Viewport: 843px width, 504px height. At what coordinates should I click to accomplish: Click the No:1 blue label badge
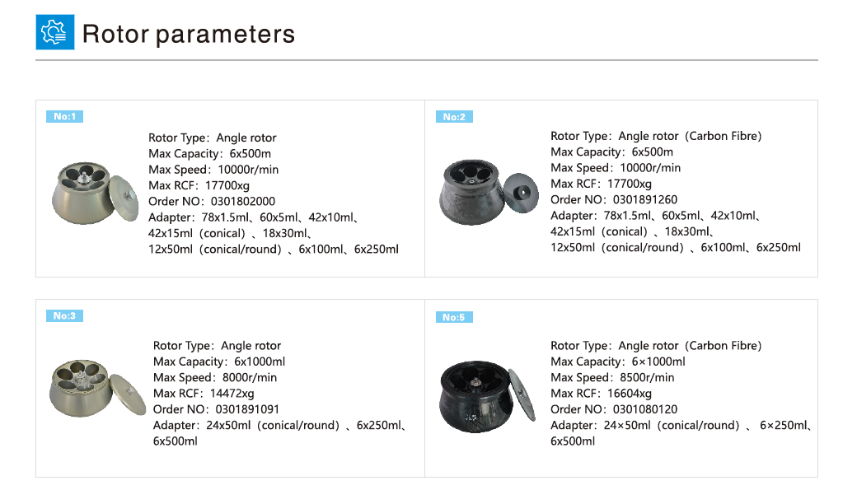pyautogui.click(x=64, y=116)
